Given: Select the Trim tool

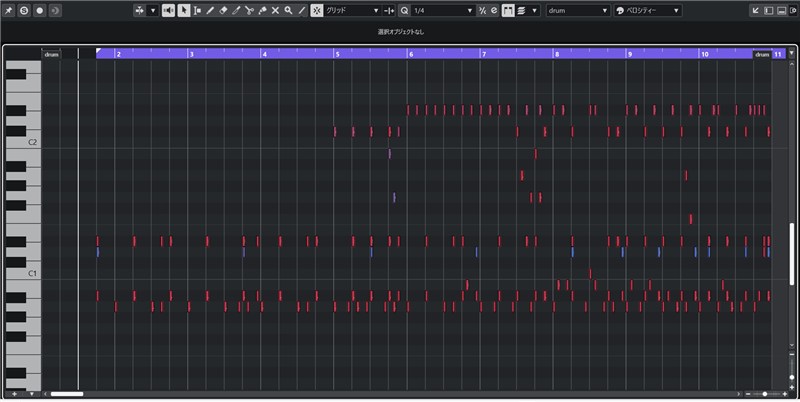Looking at the screenshot, I should [236, 10].
